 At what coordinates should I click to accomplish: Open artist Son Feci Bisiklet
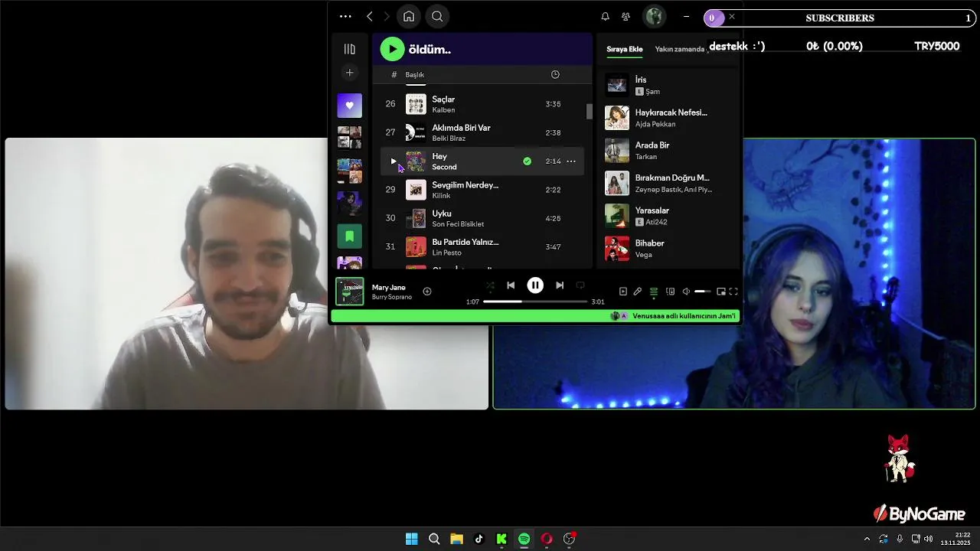[x=458, y=224]
